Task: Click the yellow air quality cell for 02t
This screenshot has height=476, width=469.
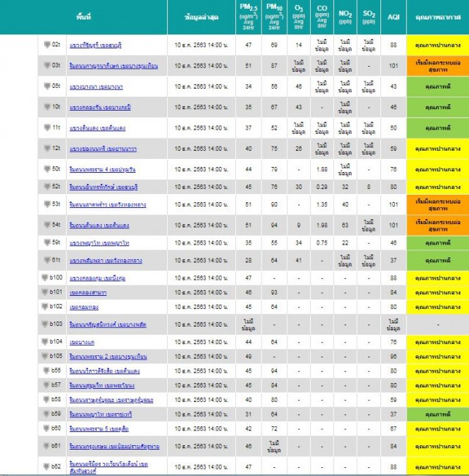Action: (x=437, y=45)
